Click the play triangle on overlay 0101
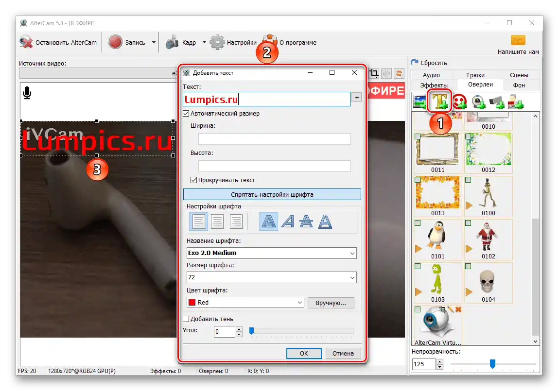The height and width of the screenshot is (392, 559). [419, 248]
